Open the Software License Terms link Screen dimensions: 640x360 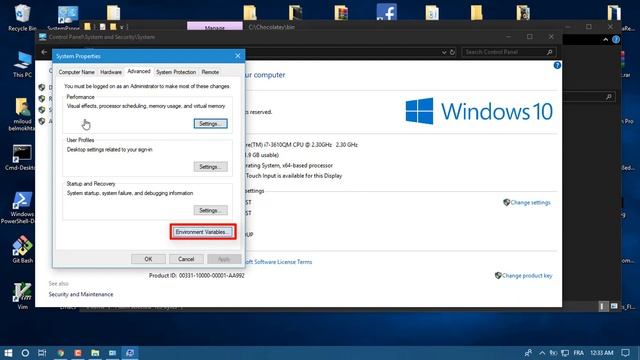click(278, 262)
